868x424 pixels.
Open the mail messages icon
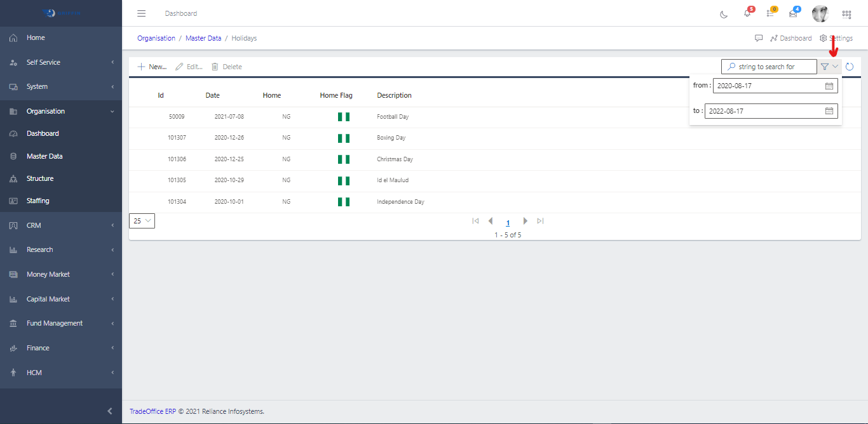click(793, 13)
